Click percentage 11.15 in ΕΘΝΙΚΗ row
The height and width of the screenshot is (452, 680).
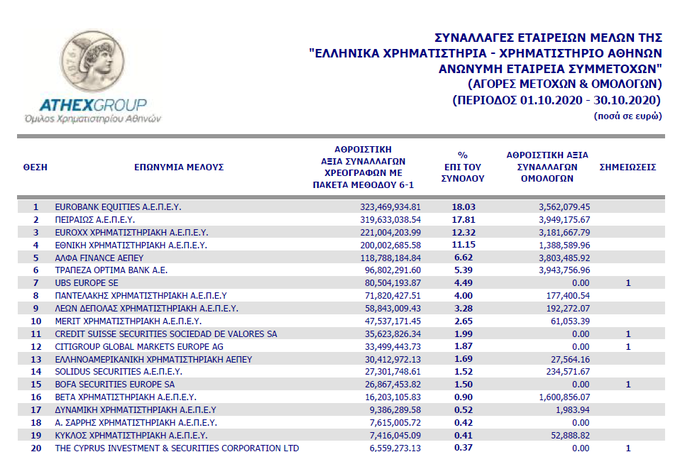click(x=464, y=245)
